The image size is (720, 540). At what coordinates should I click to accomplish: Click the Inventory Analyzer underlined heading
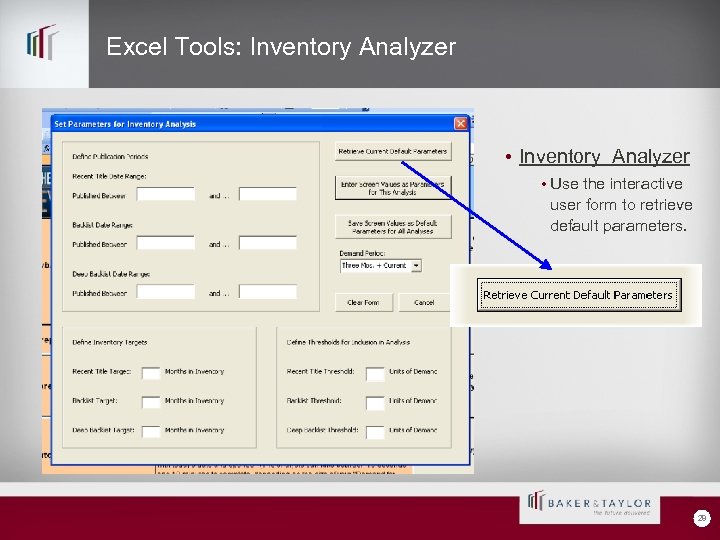[604, 156]
